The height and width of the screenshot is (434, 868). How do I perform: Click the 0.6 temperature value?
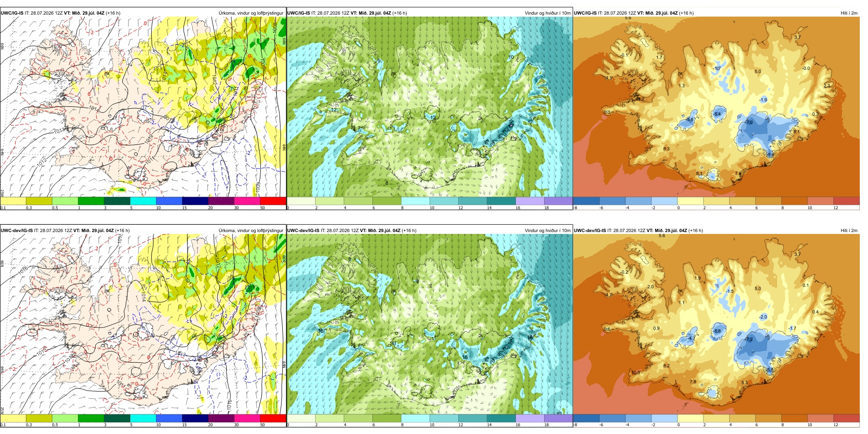[x=607, y=329]
